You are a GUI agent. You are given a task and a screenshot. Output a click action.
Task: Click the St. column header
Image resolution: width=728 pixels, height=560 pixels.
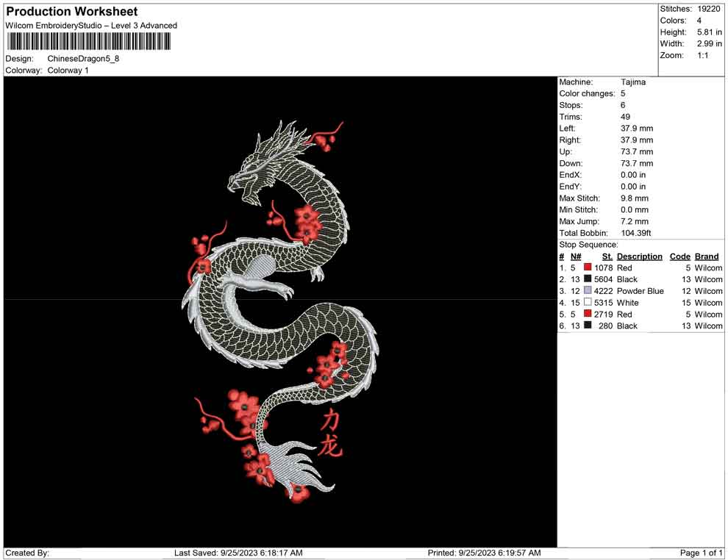click(x=607, y=256)
